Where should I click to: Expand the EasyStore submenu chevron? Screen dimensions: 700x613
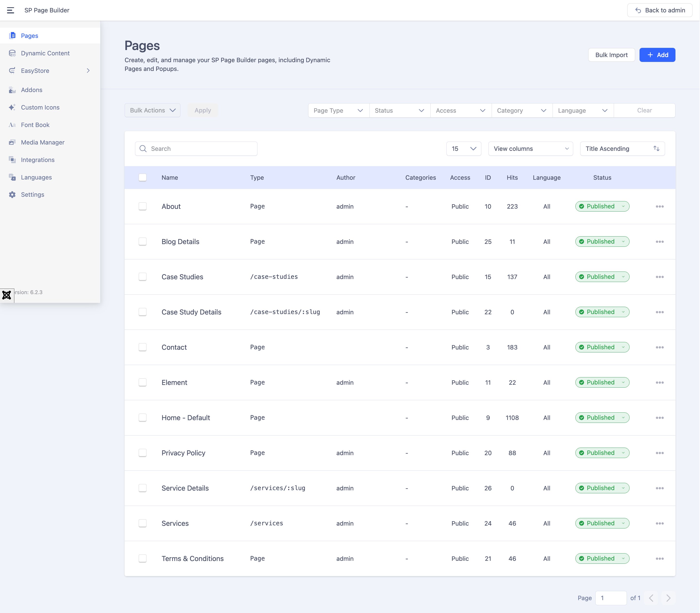click(x=88, y=71)
